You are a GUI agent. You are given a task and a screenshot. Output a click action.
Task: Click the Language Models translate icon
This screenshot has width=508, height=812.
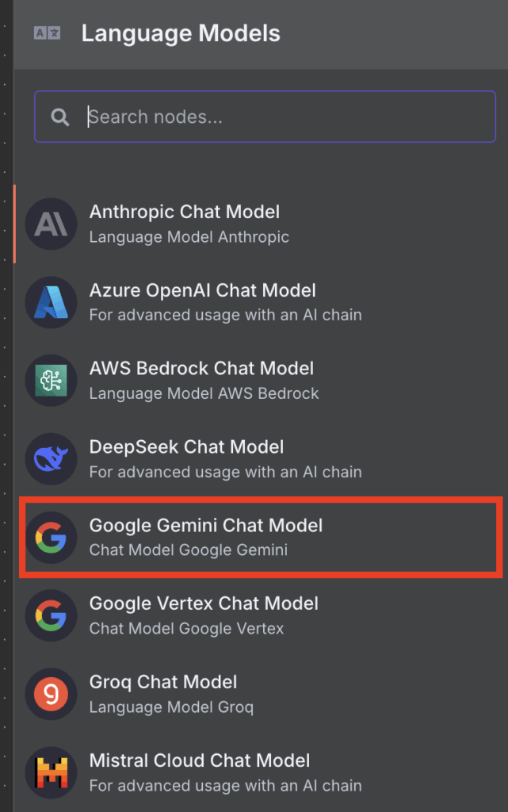pyautogui.click(x=47, y=33)
